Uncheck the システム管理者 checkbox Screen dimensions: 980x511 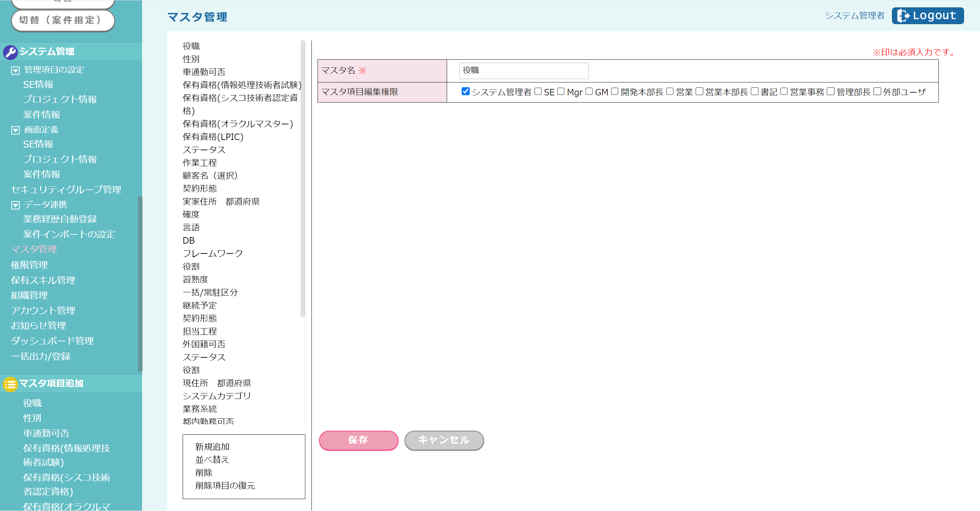[x=465, y=91]
